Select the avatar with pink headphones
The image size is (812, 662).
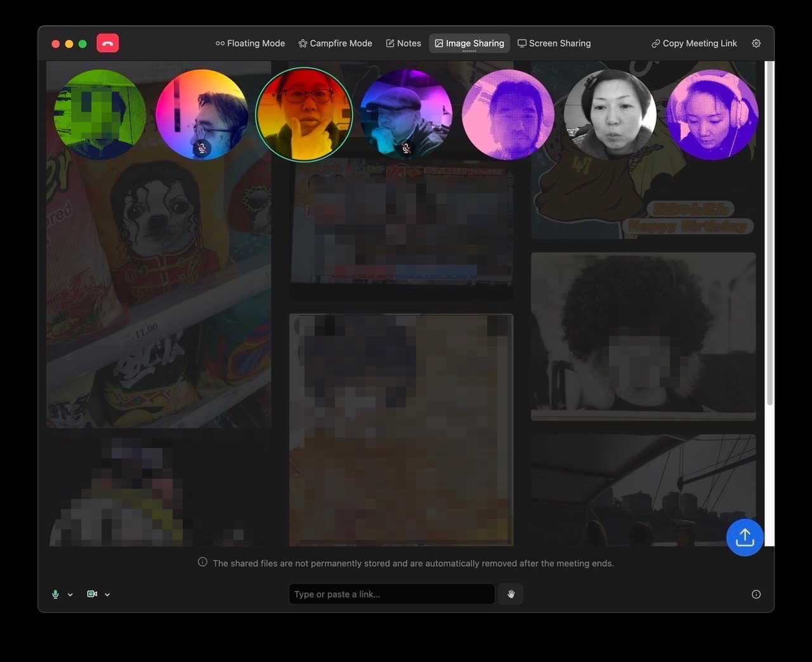coord(712,115)
